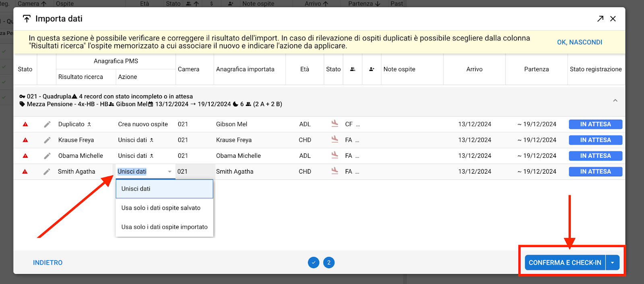Dismiss info banner with OK, NASCONDI
644x284 pixels.
coord(579,42)
